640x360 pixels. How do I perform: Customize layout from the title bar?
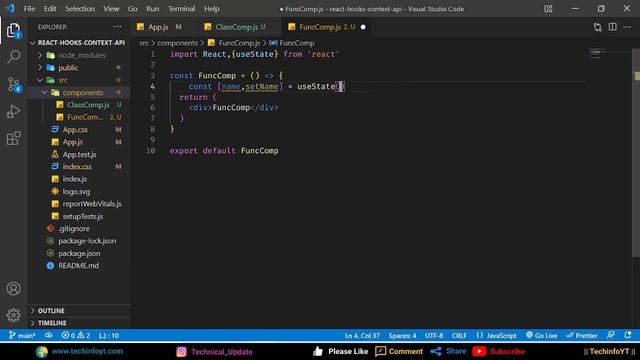click(548, 9)
